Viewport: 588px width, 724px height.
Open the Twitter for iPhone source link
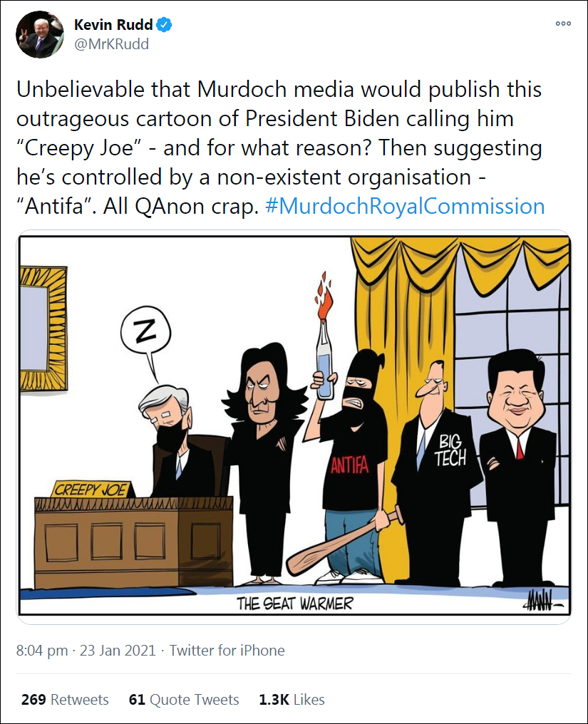point(227,650)
